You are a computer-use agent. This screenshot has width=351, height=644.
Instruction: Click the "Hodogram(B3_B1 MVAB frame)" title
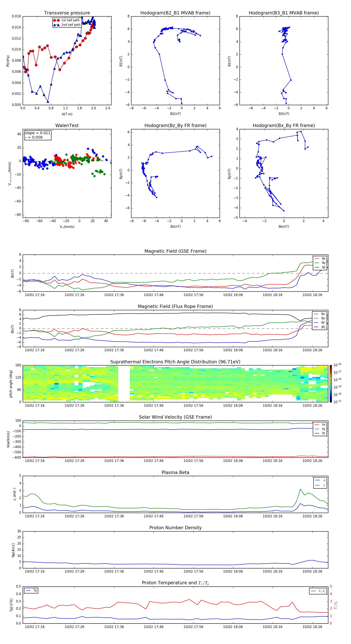pyautogui.click(x=284, y=13)
